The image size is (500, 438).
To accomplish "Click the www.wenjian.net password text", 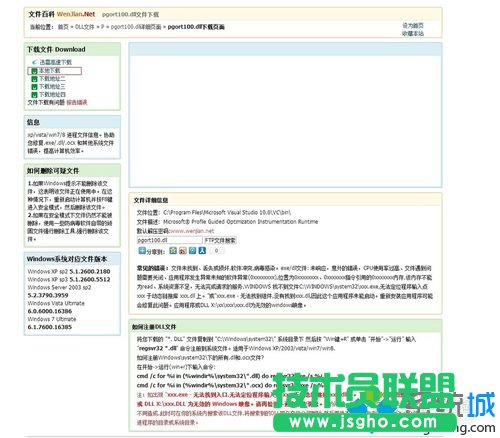I will [x=192, y=231].
